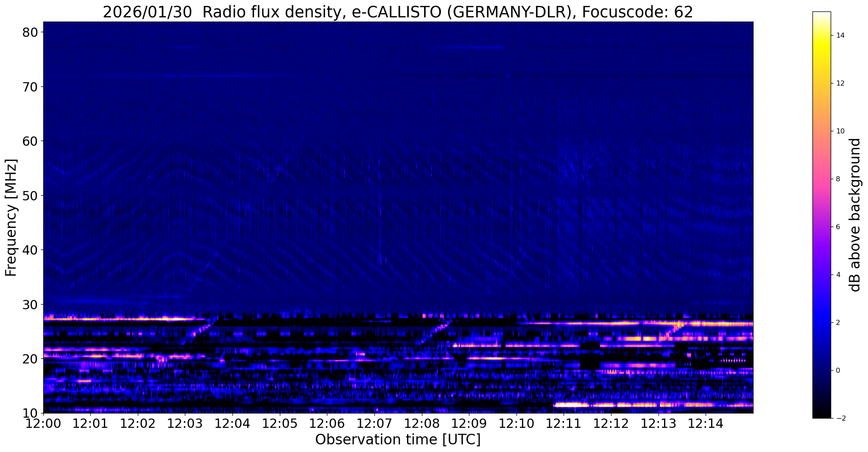Click the 12:02 time tick label

[x=138, y=424]
